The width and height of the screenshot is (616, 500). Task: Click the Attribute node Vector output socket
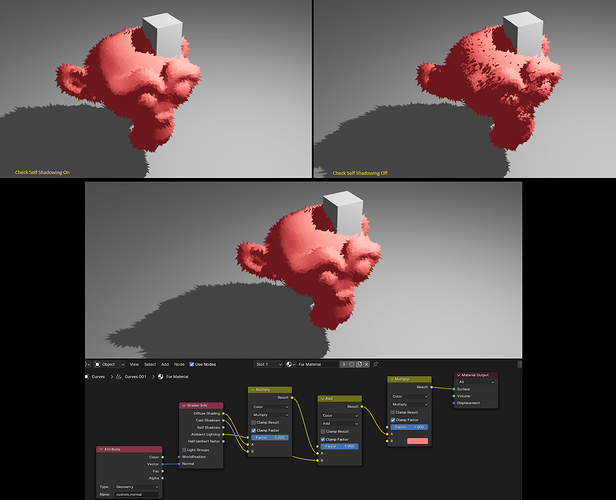(x=163, y=464)
